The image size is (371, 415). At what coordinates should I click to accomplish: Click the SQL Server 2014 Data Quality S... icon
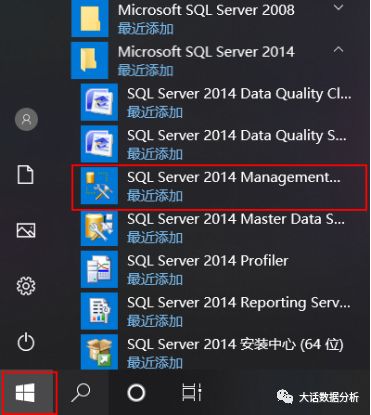click(99, 144)
